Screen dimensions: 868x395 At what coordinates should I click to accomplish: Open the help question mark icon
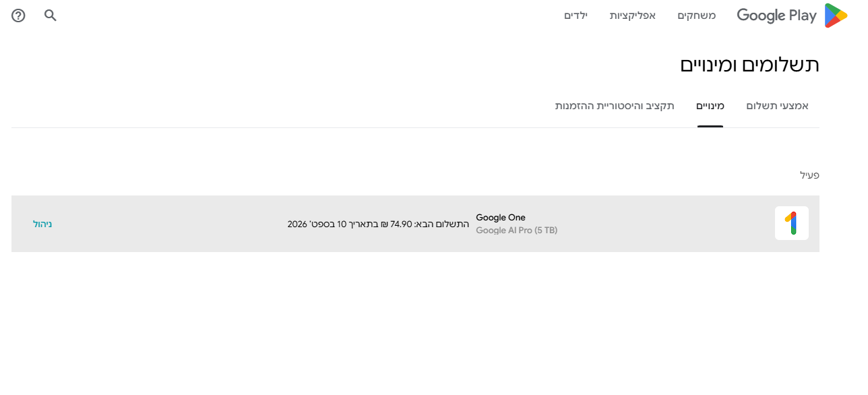pyautogui.click(x=18, y=15)
